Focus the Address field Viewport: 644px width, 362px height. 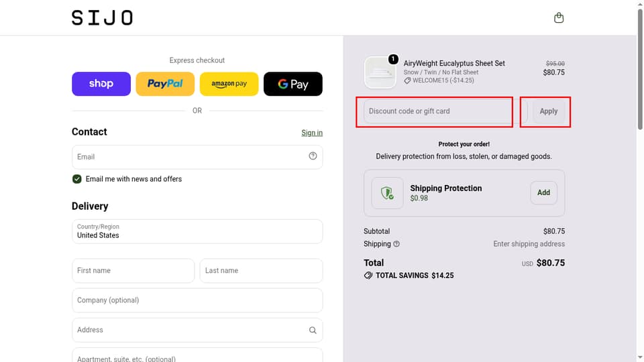[x=197, y=330]
